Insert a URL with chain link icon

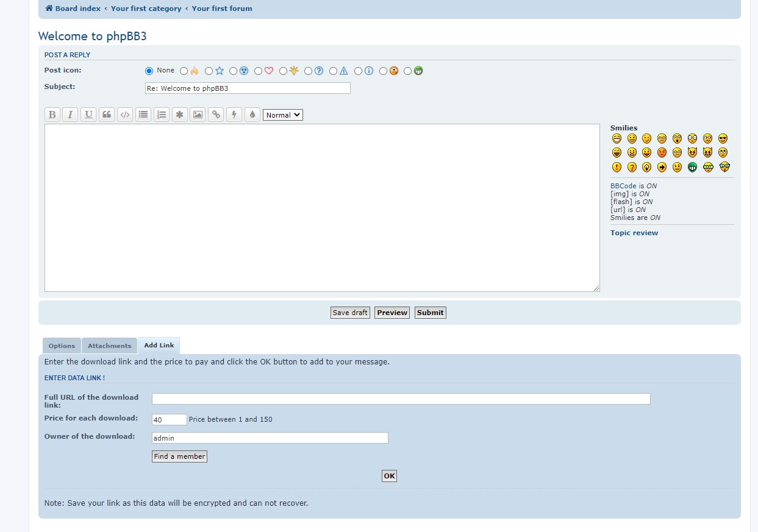pyautogui.click(x=216, y=115)
